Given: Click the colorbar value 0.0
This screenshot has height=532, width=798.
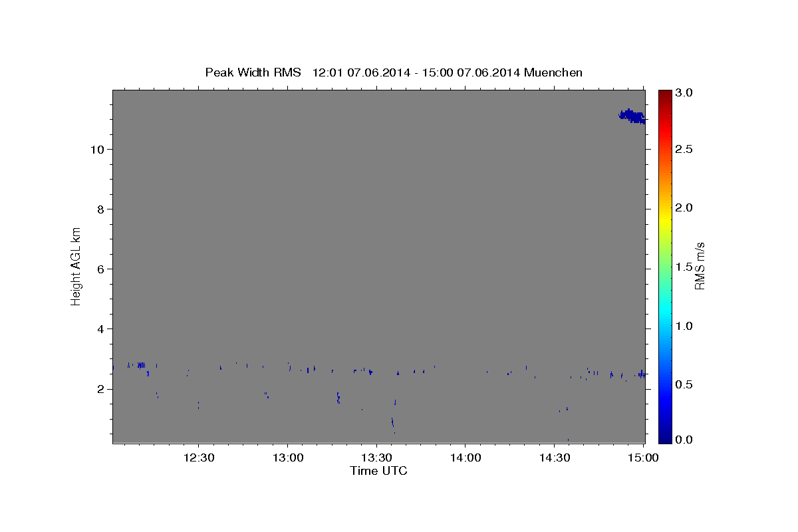Looking at the screenshot, I should pos(686,440).
